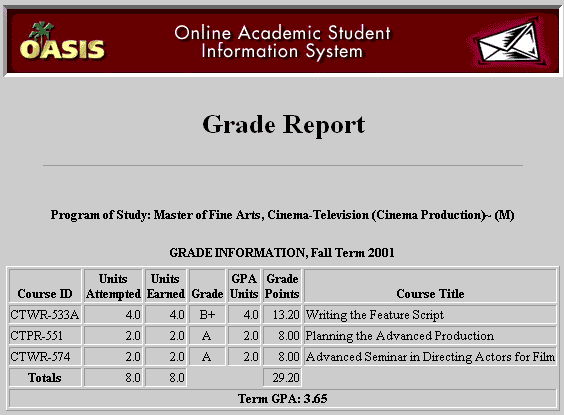Click the Units Attempted column header
This screenshot has height=415, width=564.
[113, 286]
